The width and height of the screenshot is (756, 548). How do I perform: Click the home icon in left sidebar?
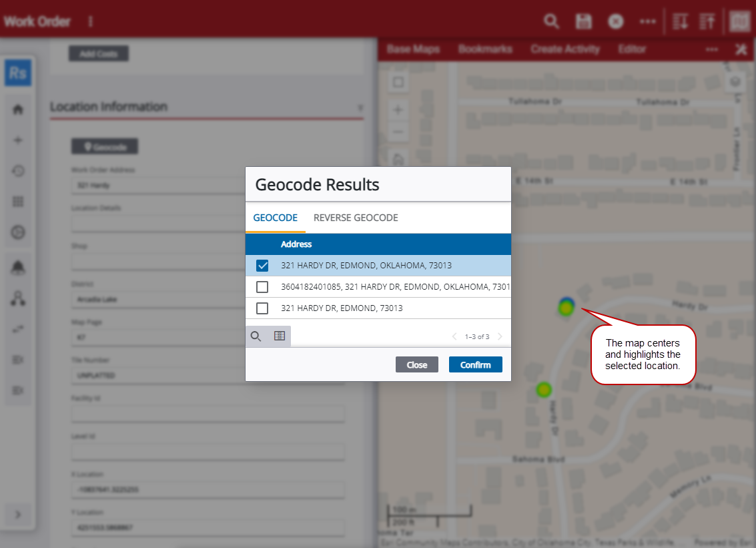[18, 109]
